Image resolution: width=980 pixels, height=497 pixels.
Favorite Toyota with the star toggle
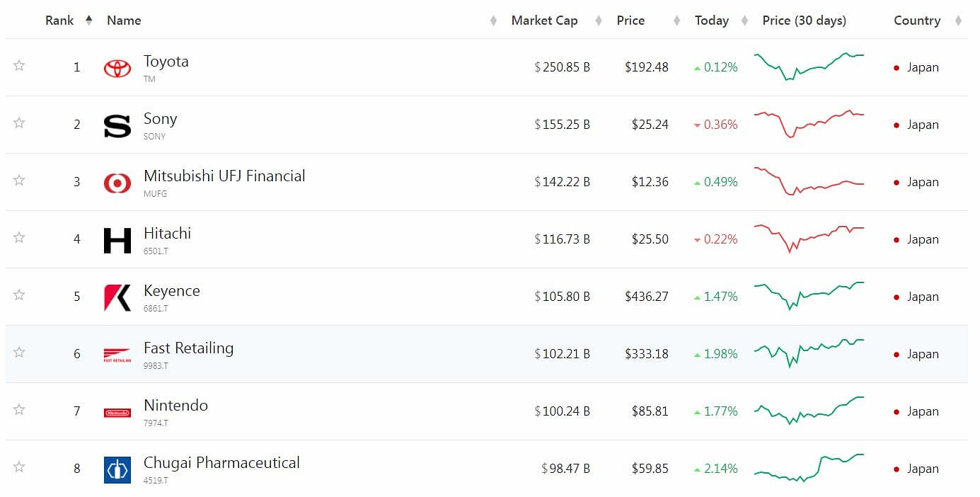pos(19,66)
